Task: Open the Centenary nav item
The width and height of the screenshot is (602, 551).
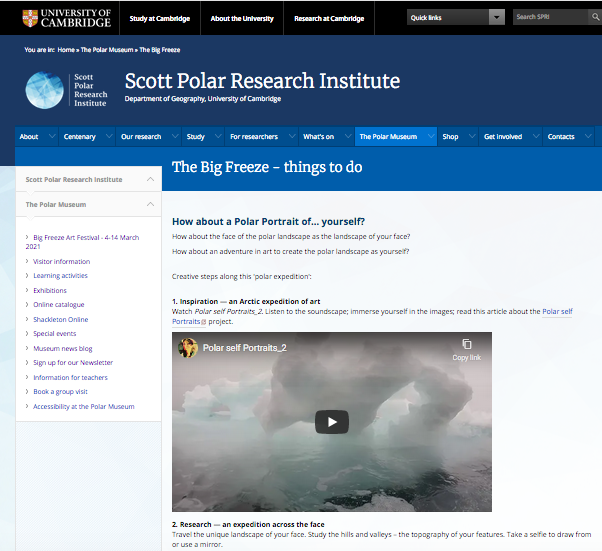Action: (x=79, y=137)
